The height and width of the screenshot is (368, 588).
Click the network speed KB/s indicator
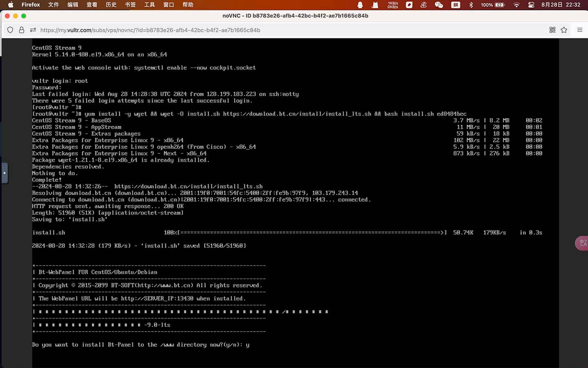click(x=393, y=5)
